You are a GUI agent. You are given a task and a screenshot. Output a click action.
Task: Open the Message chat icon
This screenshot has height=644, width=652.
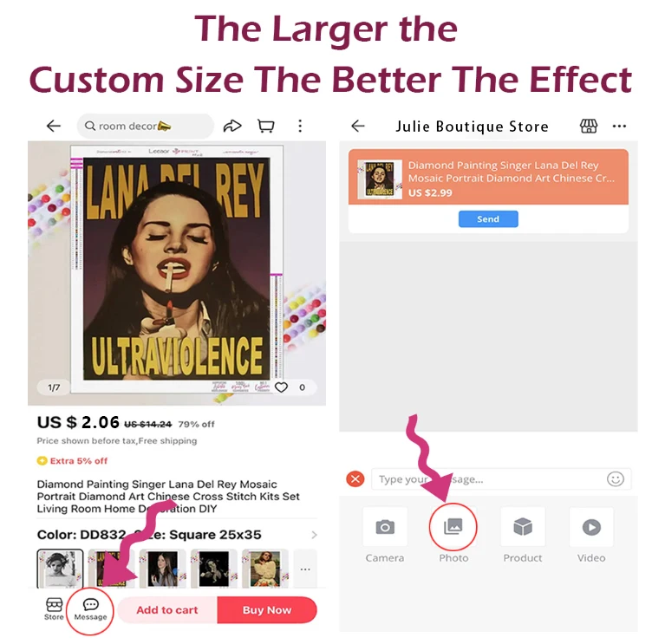[90, 609]
